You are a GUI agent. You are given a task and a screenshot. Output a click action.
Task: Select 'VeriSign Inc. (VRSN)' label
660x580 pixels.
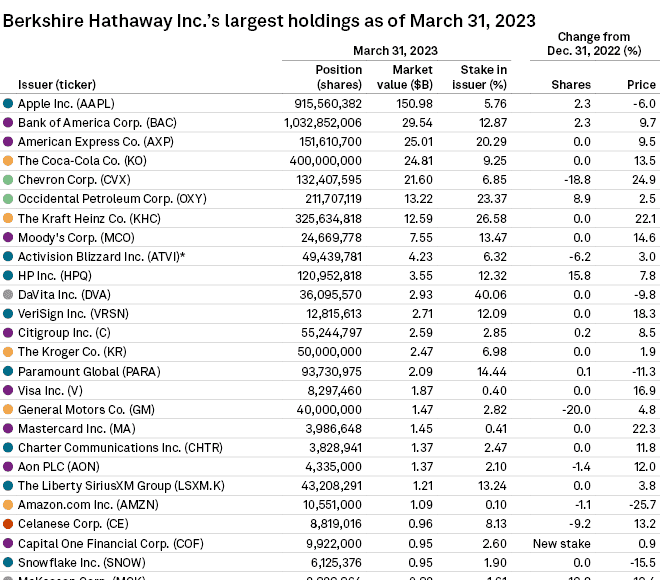point(73,314)
